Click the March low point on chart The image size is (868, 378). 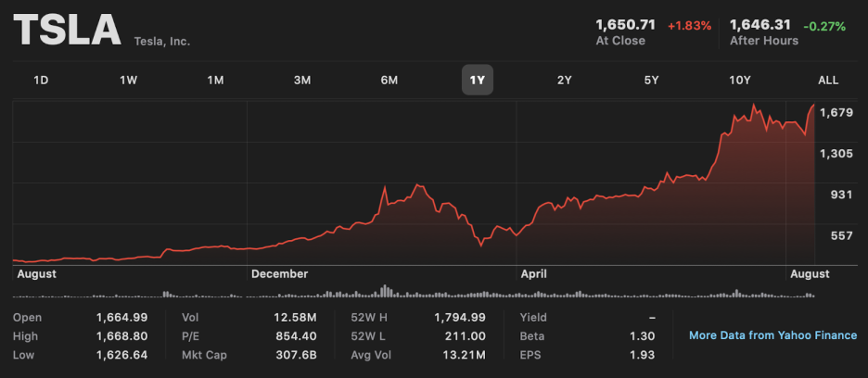(481, 246)
